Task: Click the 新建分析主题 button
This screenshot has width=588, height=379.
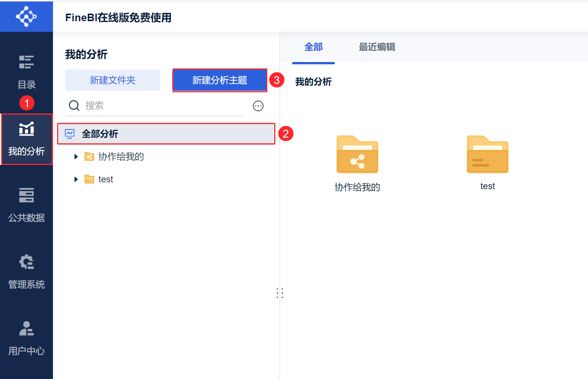Action: click(x=220, y=80)
